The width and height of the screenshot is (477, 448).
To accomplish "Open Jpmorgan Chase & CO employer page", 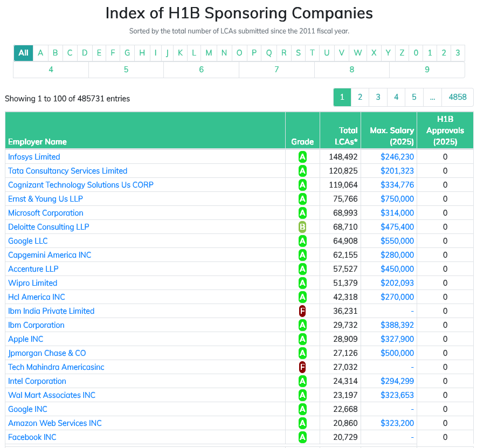I will 47,353.
